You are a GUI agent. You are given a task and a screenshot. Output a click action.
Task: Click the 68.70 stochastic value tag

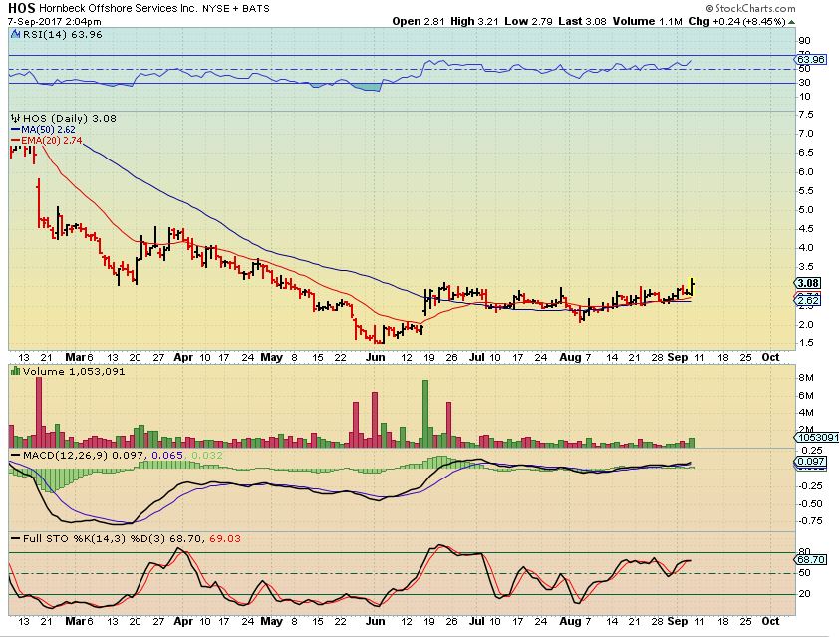810,559
